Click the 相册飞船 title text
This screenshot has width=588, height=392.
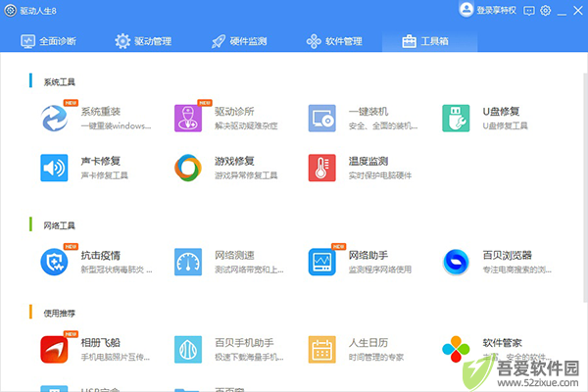[101, 342]
